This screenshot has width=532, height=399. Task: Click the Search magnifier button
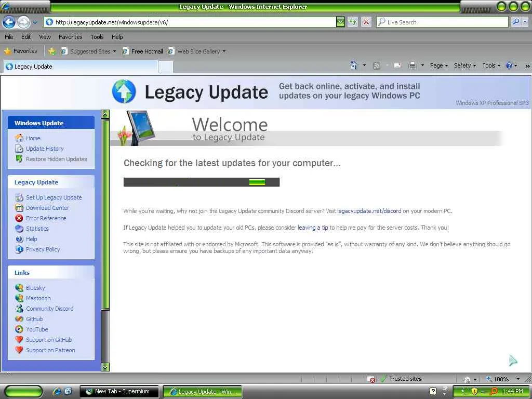tap(516, 22)
